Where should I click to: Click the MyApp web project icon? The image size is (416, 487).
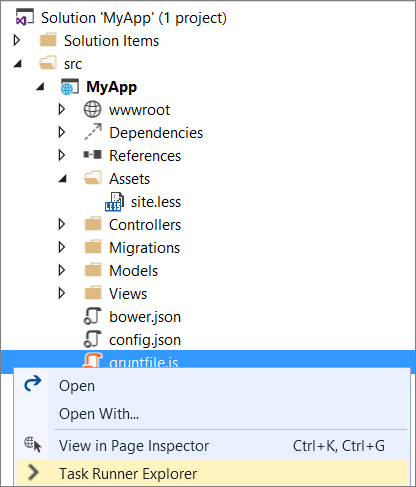pyautogui.click(x=70, y=87)
